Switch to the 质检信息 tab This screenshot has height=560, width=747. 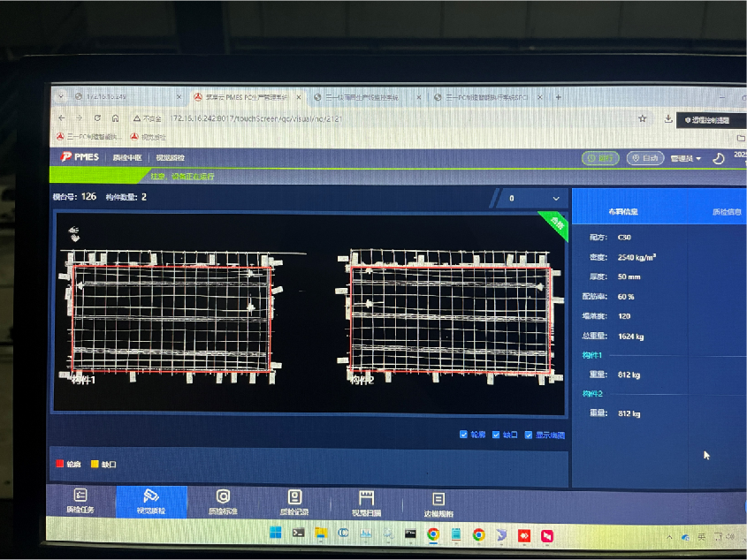coord(727,212)
